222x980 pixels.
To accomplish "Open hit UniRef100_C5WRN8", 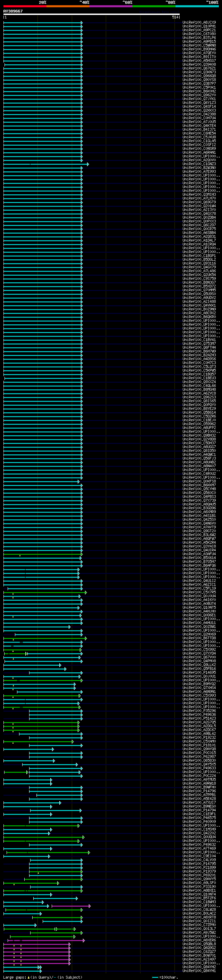I will 199,45.
